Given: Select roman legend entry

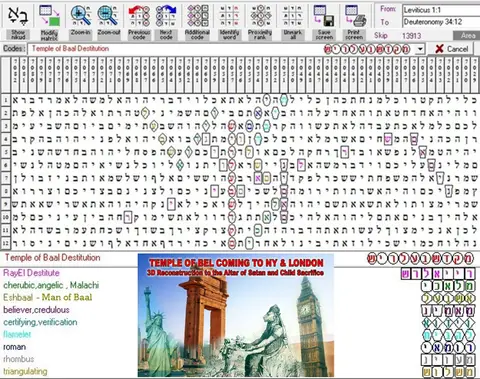Looking at the screenshot, I should coord(14,347).
